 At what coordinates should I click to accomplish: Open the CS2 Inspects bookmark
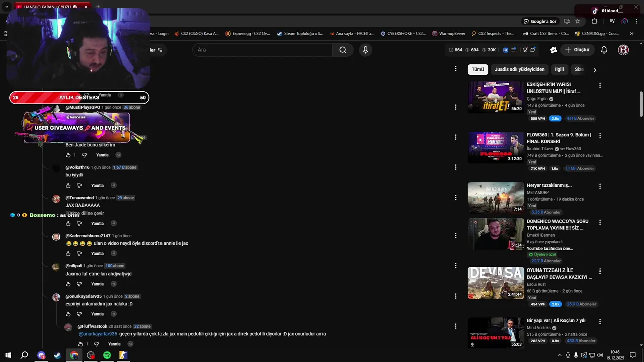(493, 34)
